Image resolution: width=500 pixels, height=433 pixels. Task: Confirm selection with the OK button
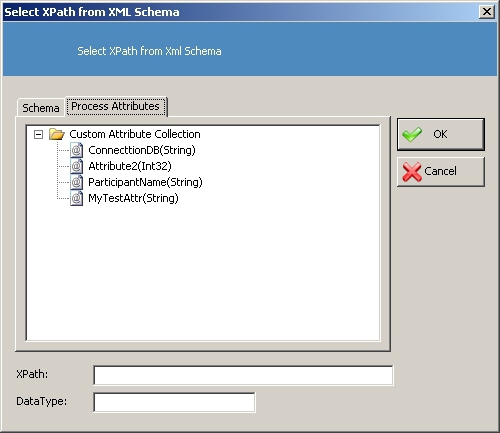point(441,134)
